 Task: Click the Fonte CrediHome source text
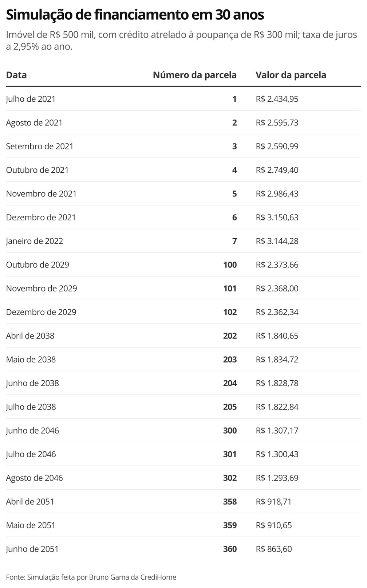pos(91,577)
